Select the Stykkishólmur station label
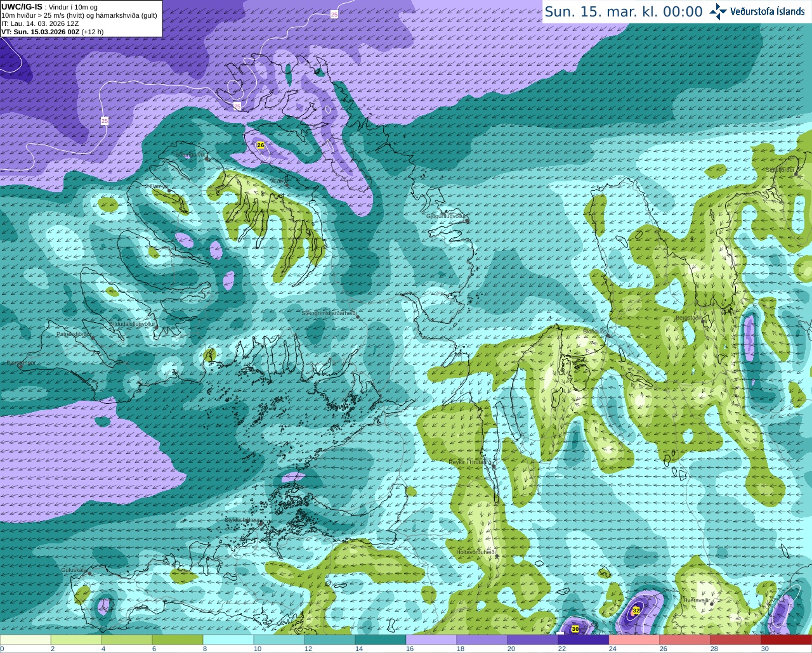The height and width of the screenshot is (653, 812). click(242, 519)
